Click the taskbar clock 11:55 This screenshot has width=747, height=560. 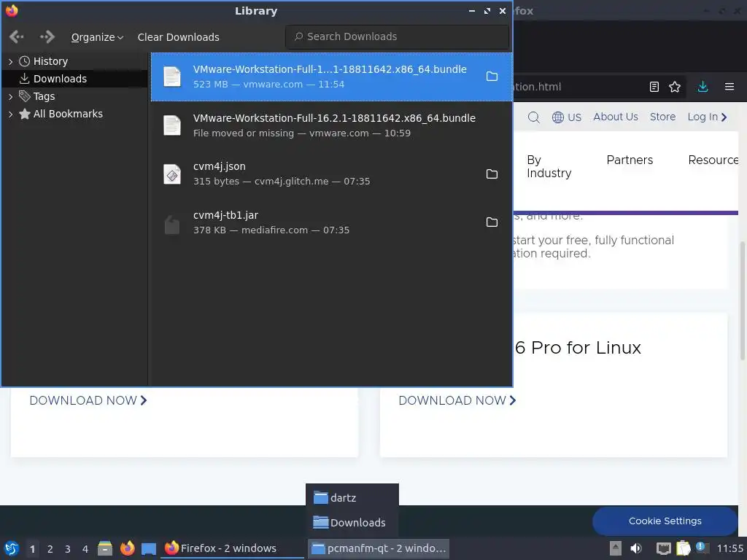[x=729, y=548]
